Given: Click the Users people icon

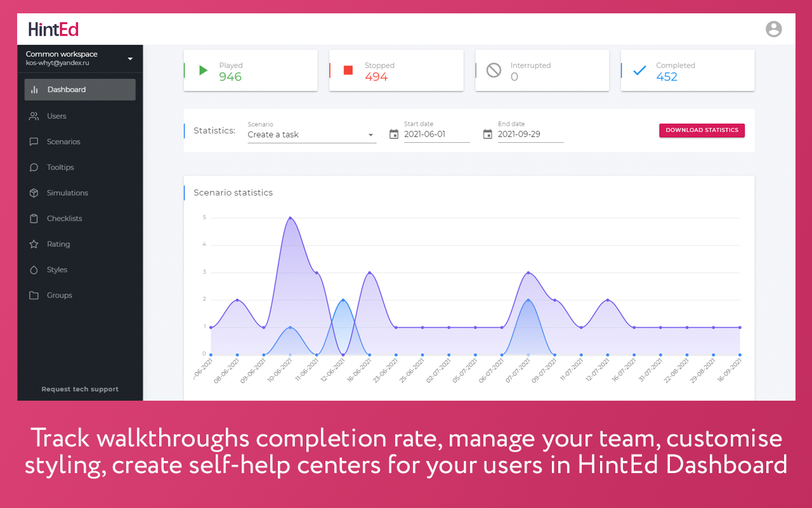Looking at the screenshot, I should tap(34, 116).
